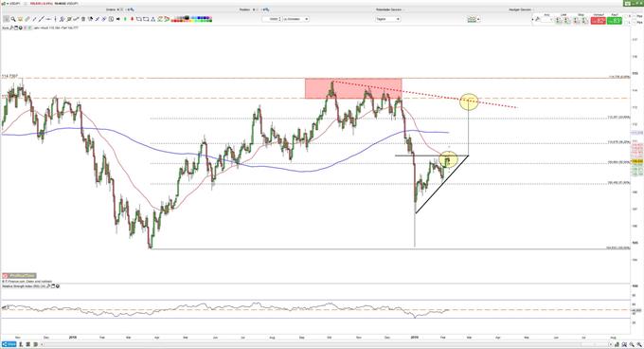Screen dimensions: 644x349
Task: Open the timeframe dropdown (Tagesw)
Action: point(387,19)
